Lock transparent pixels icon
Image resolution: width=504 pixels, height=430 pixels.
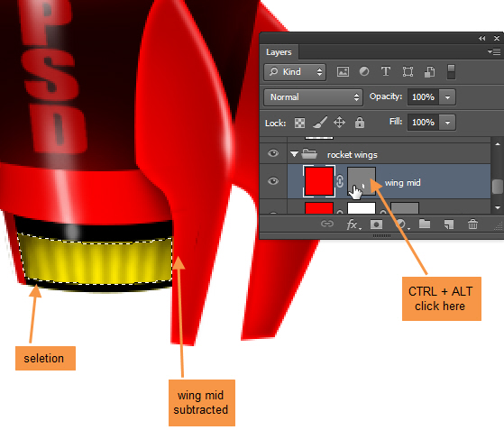click(299, 123)
